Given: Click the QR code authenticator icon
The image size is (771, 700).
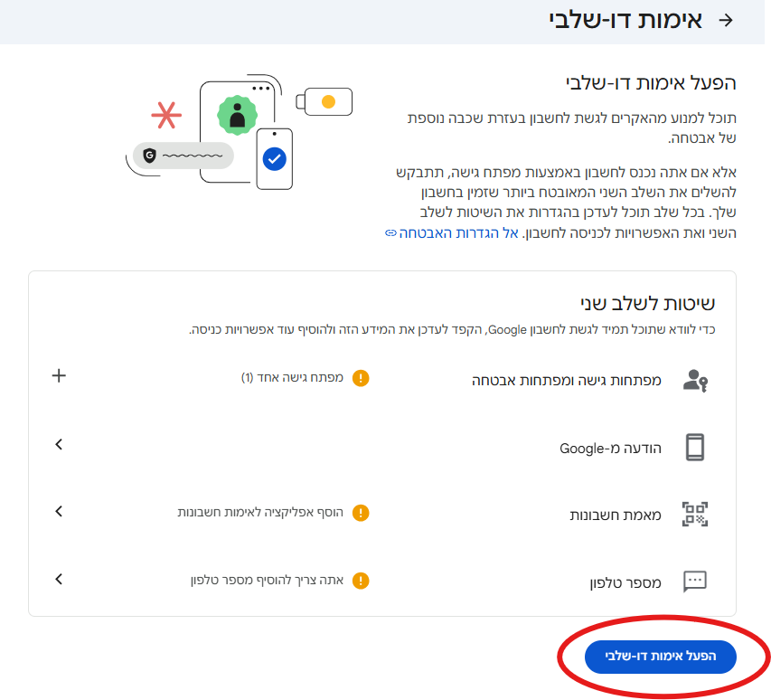Looking at the screenshot, I should tap(695, 514).
